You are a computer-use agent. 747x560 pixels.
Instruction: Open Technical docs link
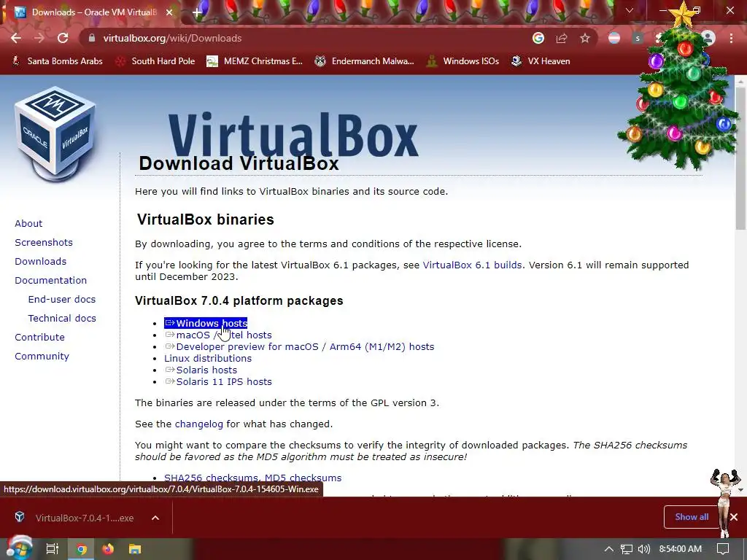point(62,318)
